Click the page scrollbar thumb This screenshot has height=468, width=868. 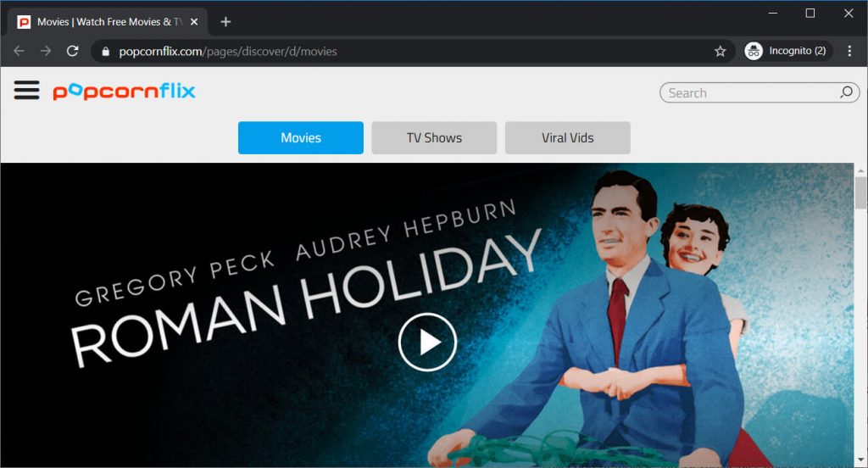coord(861,192)
